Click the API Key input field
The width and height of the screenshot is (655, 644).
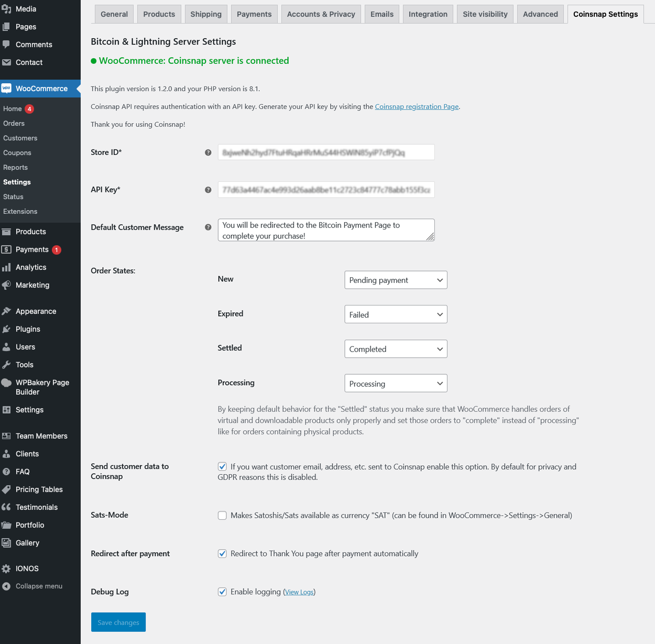[x=326, y=190]
